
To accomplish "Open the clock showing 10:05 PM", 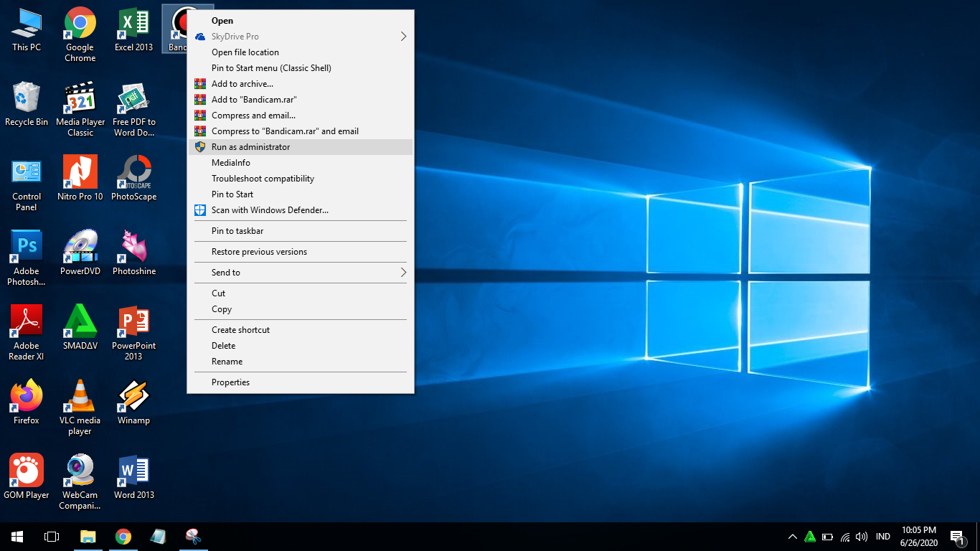I will pyautogui.click(x=919, y=537).
